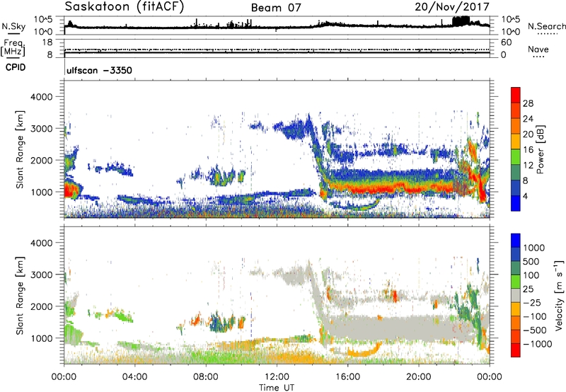566x392 pixels.
Task: Select the "Freq. [MHz]" axis label
Action: click(x=13, y=48)
